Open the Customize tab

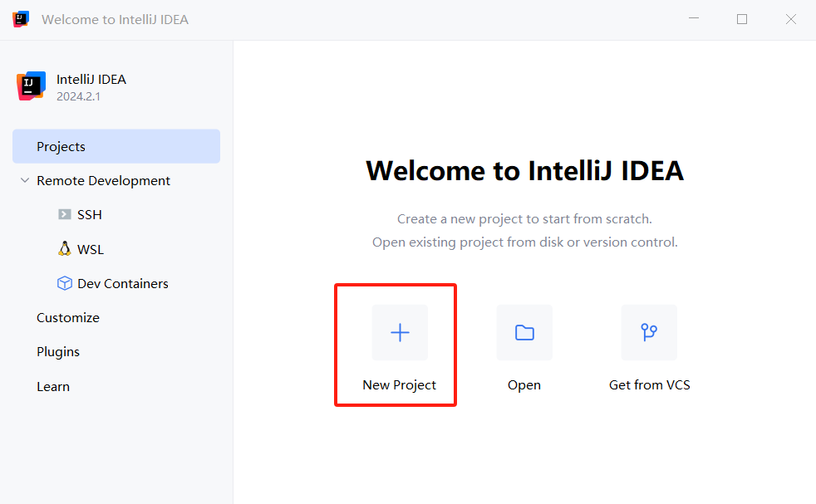[68, 318]
